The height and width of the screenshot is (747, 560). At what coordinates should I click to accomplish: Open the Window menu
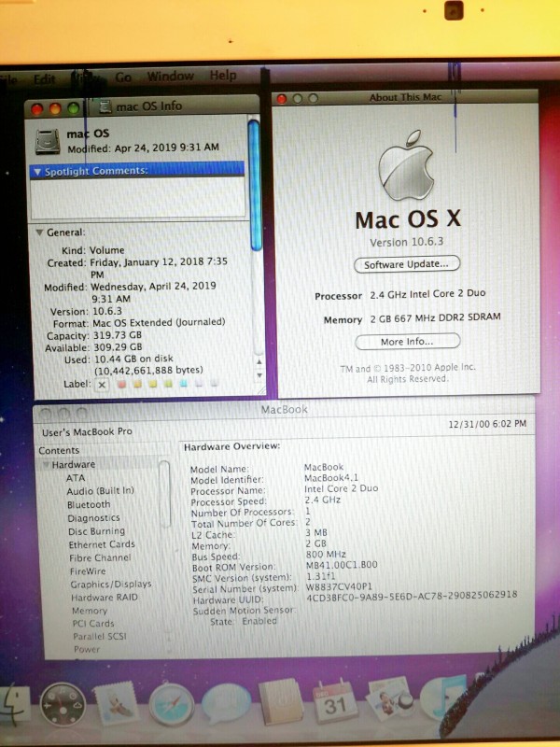point(170,76)
